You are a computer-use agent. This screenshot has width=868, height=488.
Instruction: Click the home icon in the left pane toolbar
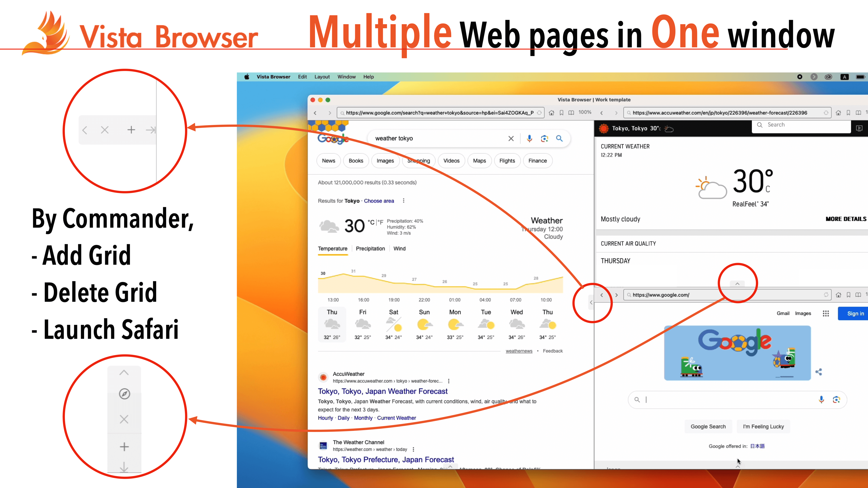pos(552,113)
